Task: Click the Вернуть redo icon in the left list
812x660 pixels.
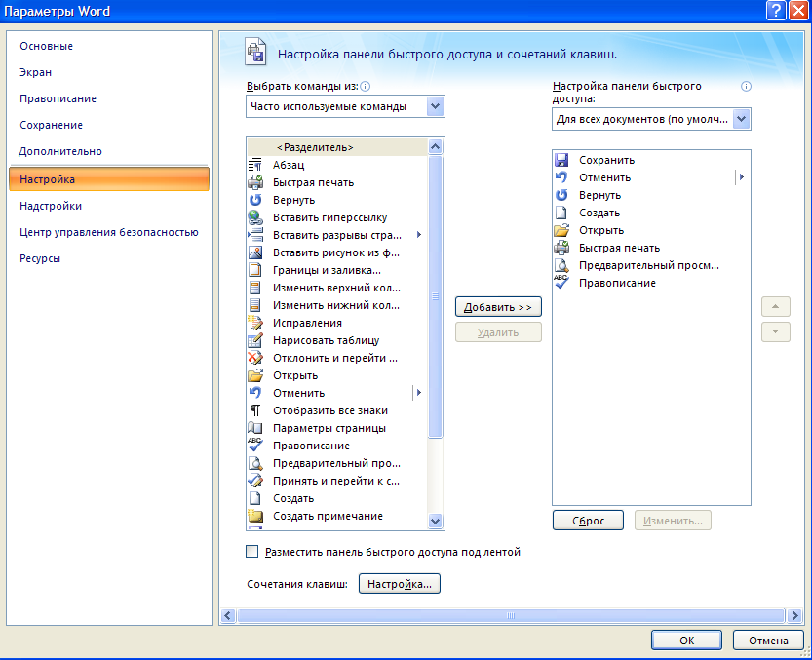Action: 255,200
